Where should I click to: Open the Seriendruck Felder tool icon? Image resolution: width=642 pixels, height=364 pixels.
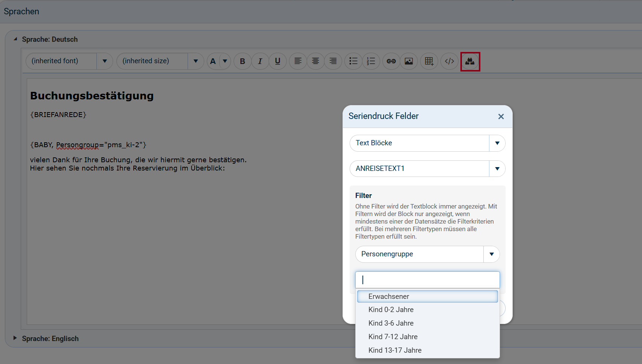coord(470,61)
